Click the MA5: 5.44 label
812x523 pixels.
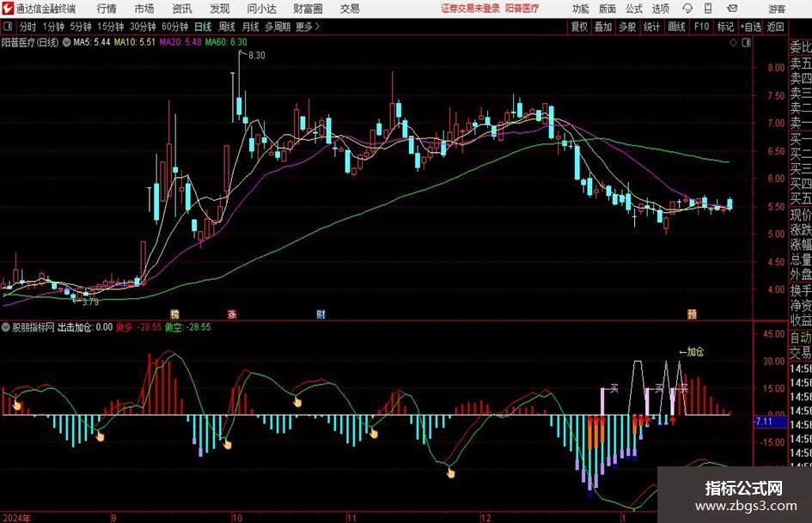[92, 42]
